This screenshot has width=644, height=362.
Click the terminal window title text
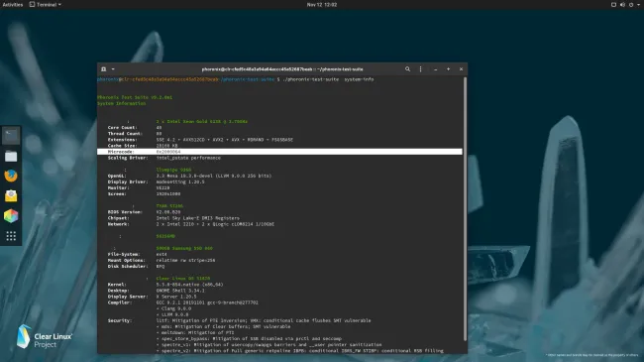click(x=282, y=69)
